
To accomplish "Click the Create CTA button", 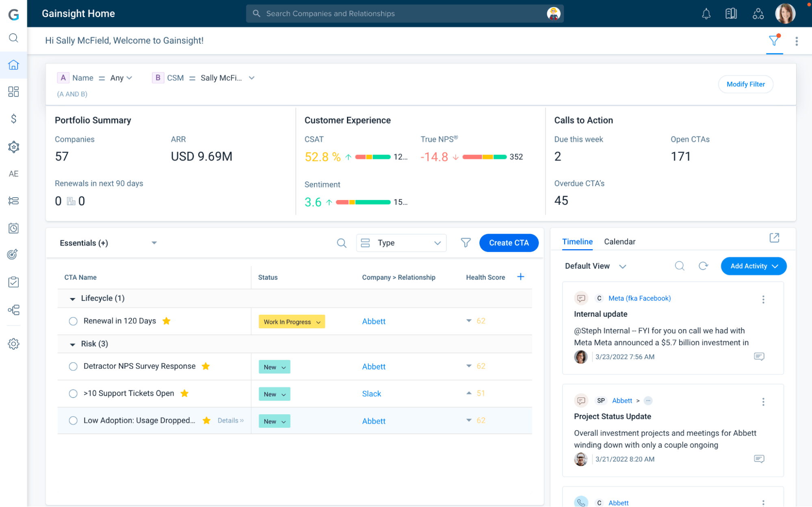I will point(509,243).
